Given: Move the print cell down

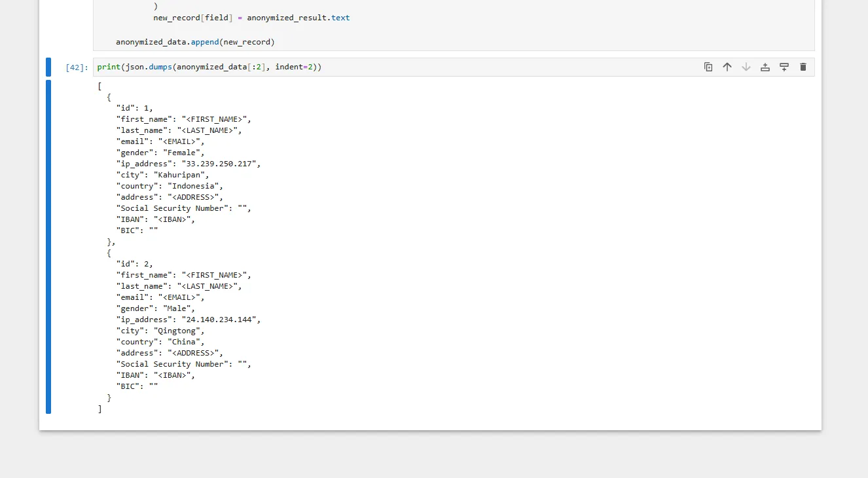Looking at the screenshot, I should click(x=746, y=67).
